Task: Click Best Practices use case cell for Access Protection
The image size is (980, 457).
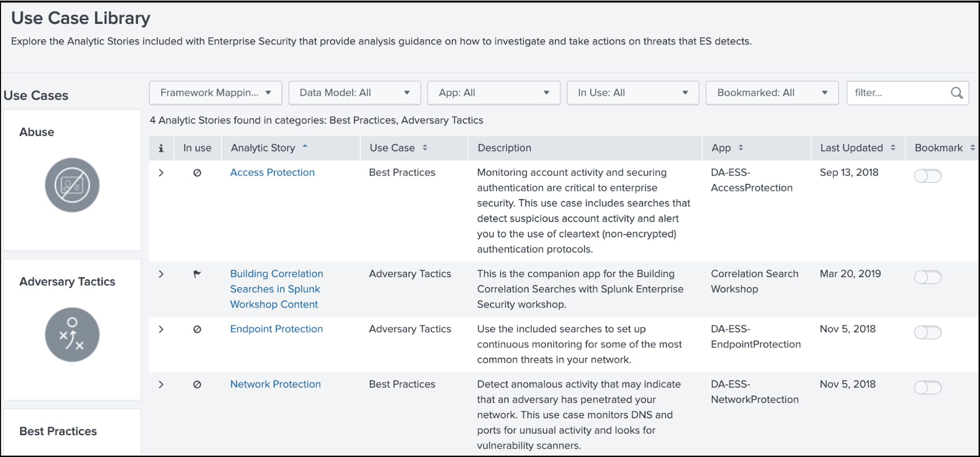Action: coord(402,173)
